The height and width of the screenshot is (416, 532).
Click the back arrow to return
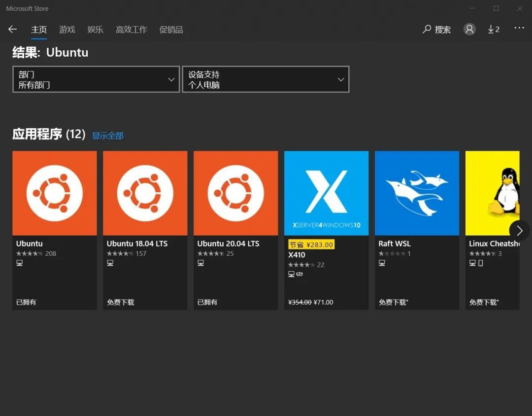12,29
